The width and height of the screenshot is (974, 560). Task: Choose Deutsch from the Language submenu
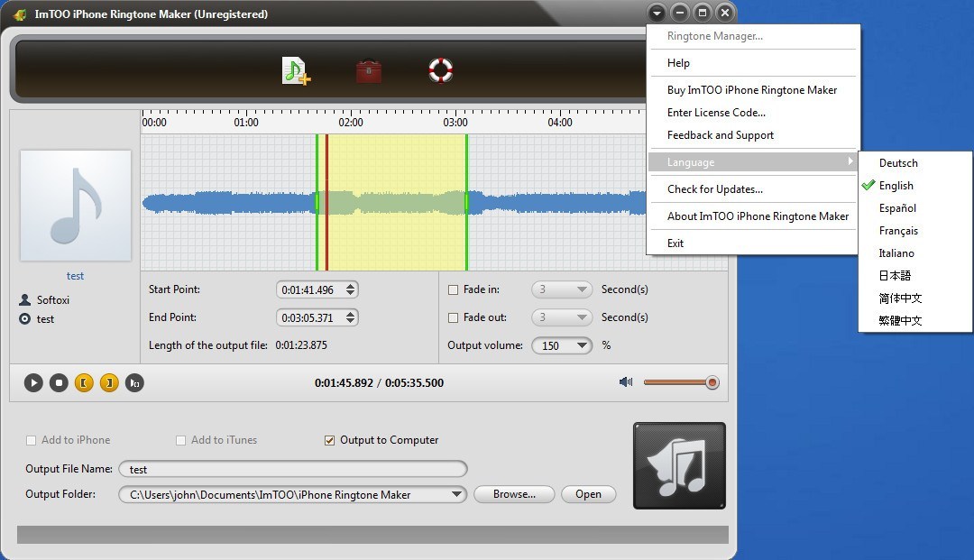click(898, 163)
